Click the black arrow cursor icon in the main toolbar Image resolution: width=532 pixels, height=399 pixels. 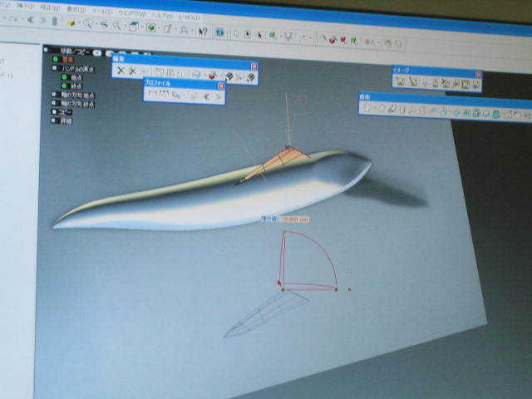[260, 35]
